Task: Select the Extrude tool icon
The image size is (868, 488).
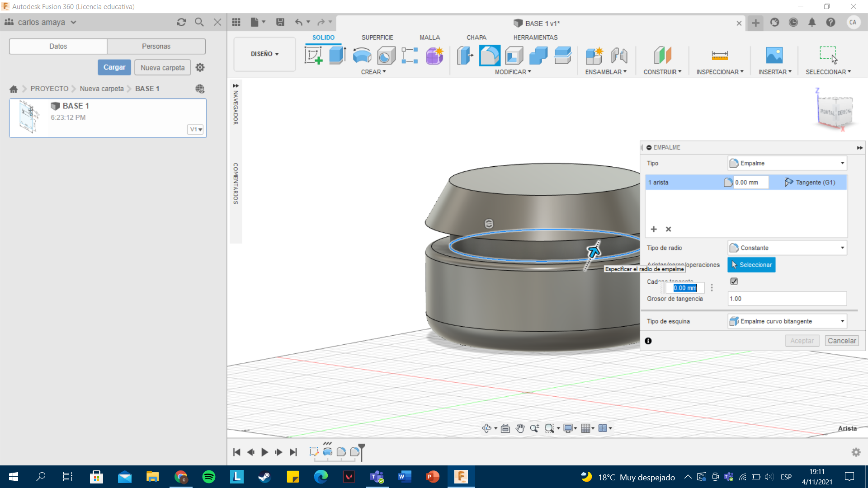Action: point(338,56)
